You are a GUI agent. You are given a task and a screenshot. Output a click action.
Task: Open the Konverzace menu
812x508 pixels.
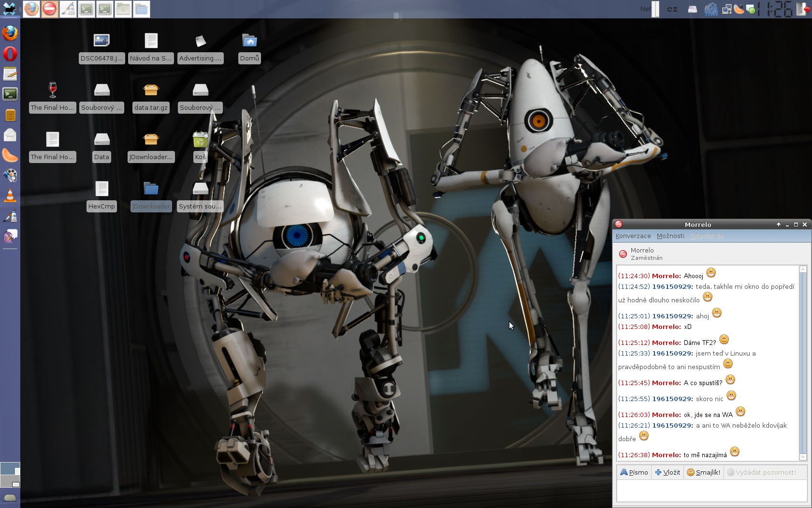633,236
